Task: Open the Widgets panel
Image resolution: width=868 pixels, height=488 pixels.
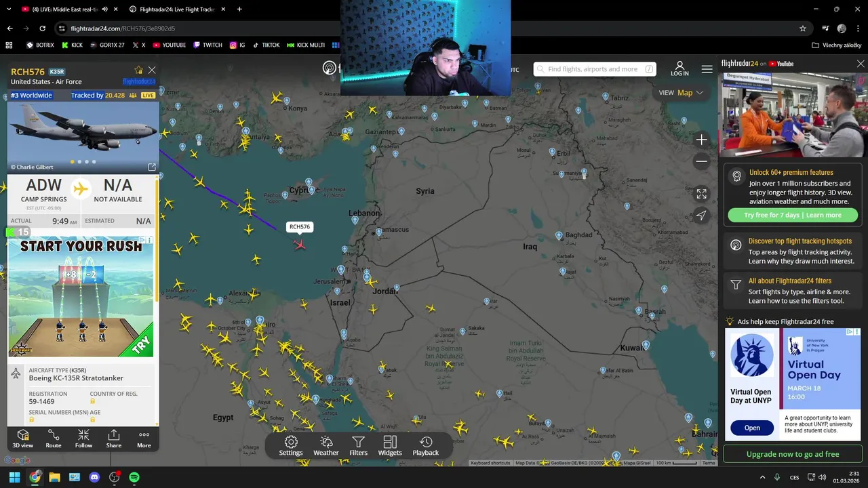Action: (x=390, y=446)
